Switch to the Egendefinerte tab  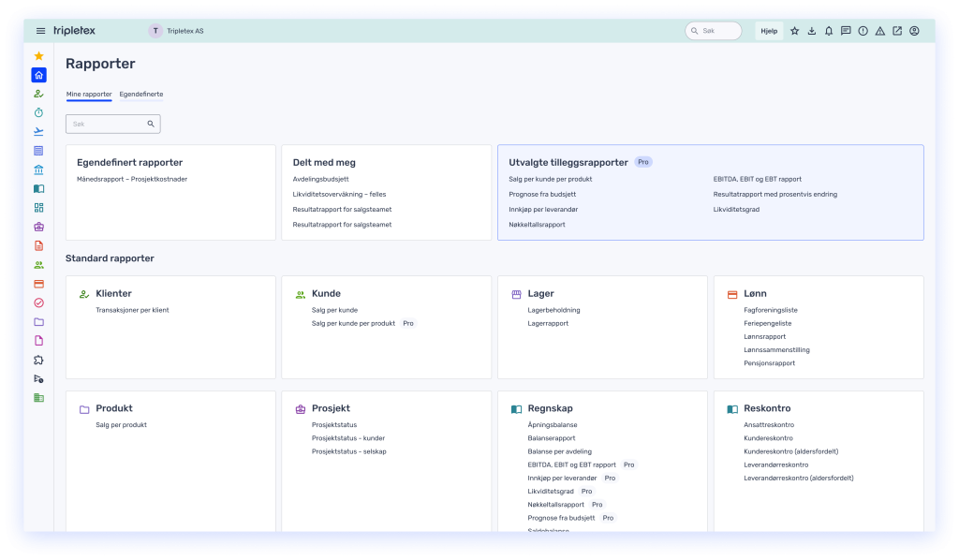[141, 95]
